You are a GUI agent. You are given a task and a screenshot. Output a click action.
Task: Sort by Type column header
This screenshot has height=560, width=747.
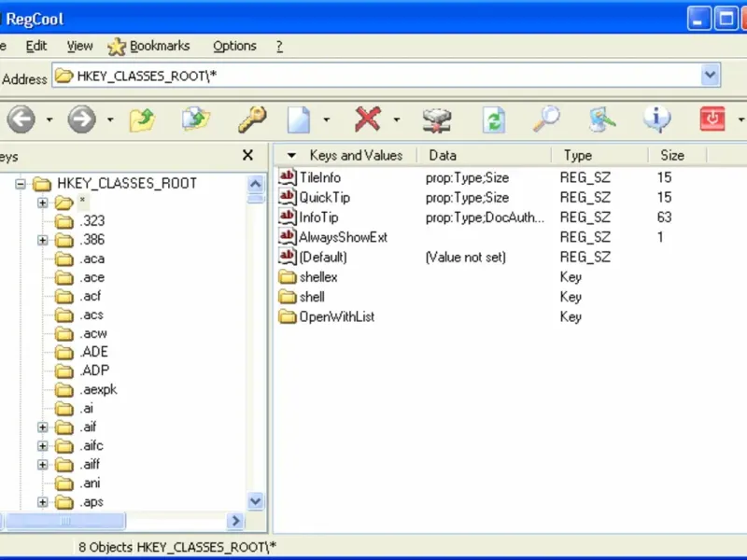[x=599, y=155]
